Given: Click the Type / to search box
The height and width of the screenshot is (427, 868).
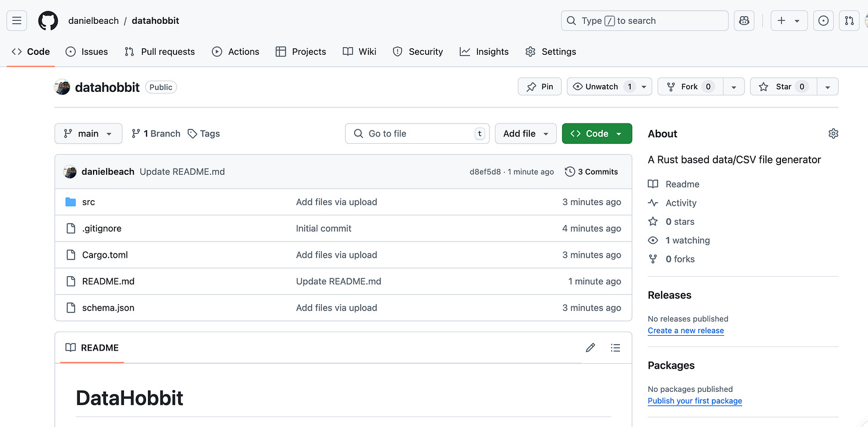Looking at the screenshot, I should click(644, 21).
